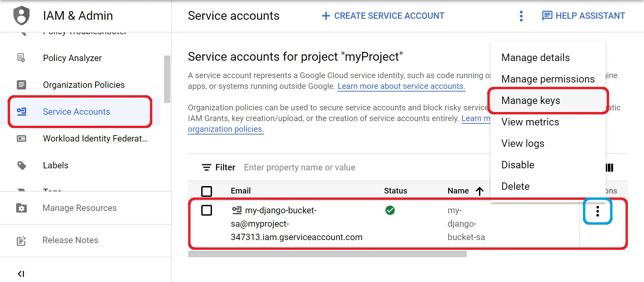644x282 pixels.
Task: Check the my-django-bucket-sa row checkbox
Action: [207, 210]
